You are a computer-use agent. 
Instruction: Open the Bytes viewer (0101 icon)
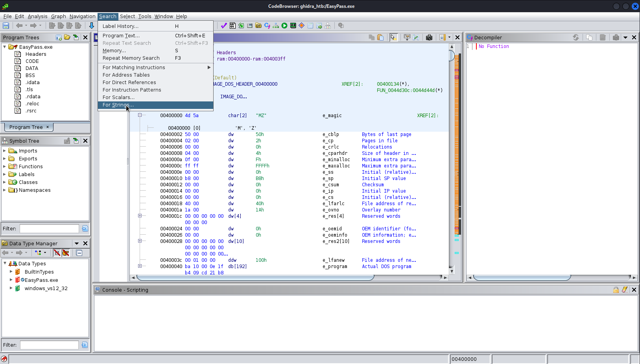click(x=232, y=26)
